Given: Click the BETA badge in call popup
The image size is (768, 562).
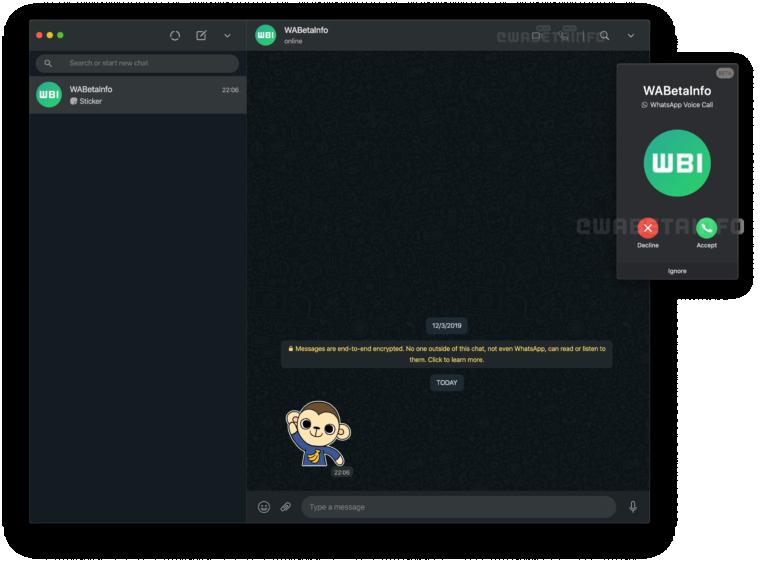Looking at the screenshot, I should (x=724, y=73).
